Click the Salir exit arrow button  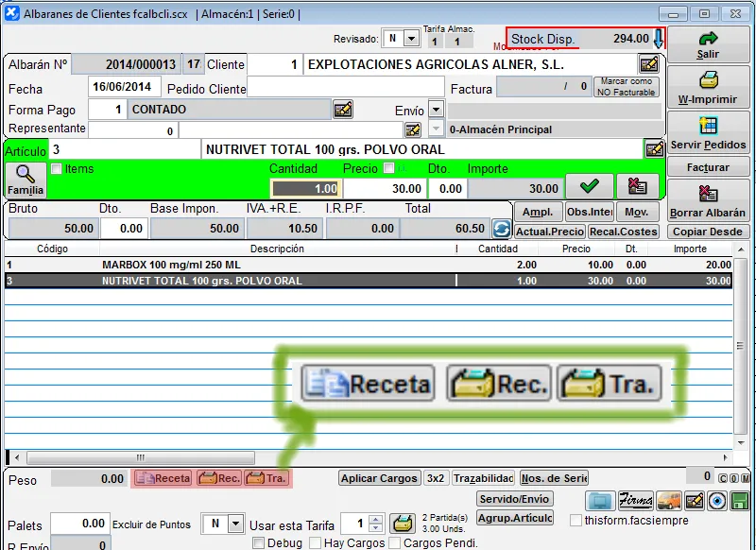pos(708,44)
